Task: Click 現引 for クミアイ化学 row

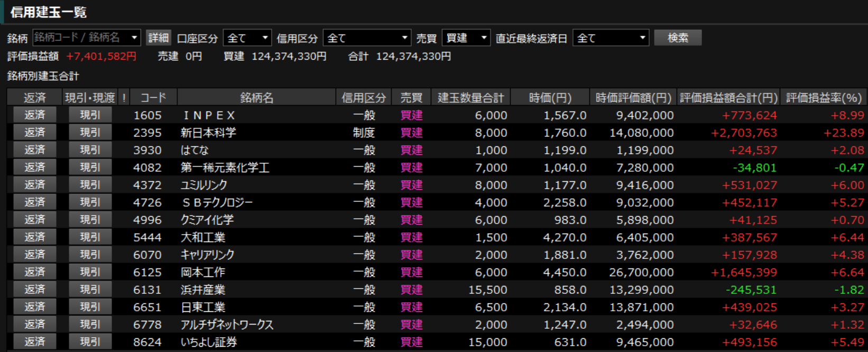Action: [90, 220]
